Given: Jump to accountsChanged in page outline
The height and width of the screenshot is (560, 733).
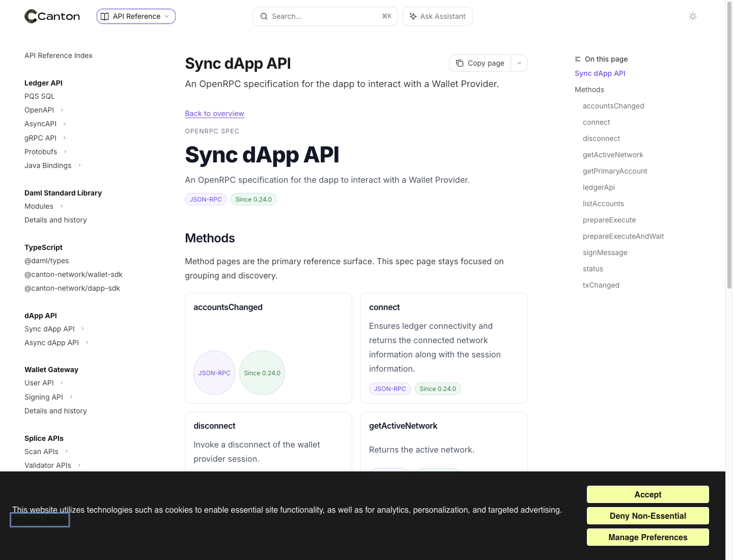Looking at the screenshot, I should [x=613, y=106].
